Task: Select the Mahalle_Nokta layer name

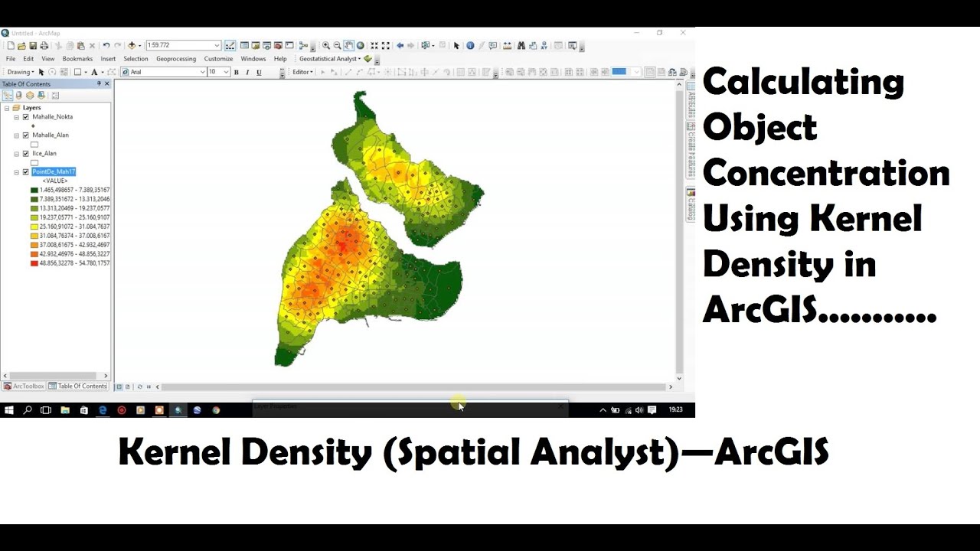Action: point(52,117)
